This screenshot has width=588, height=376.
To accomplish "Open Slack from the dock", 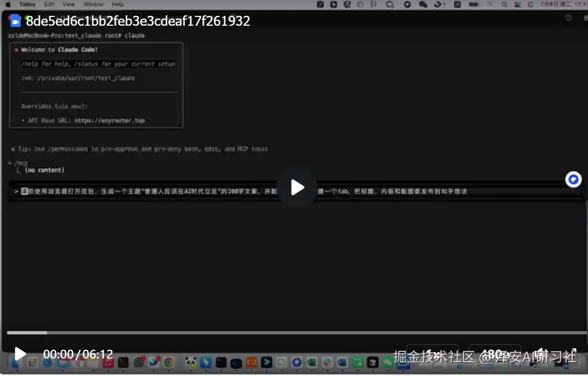I will (x=327, y=362).
